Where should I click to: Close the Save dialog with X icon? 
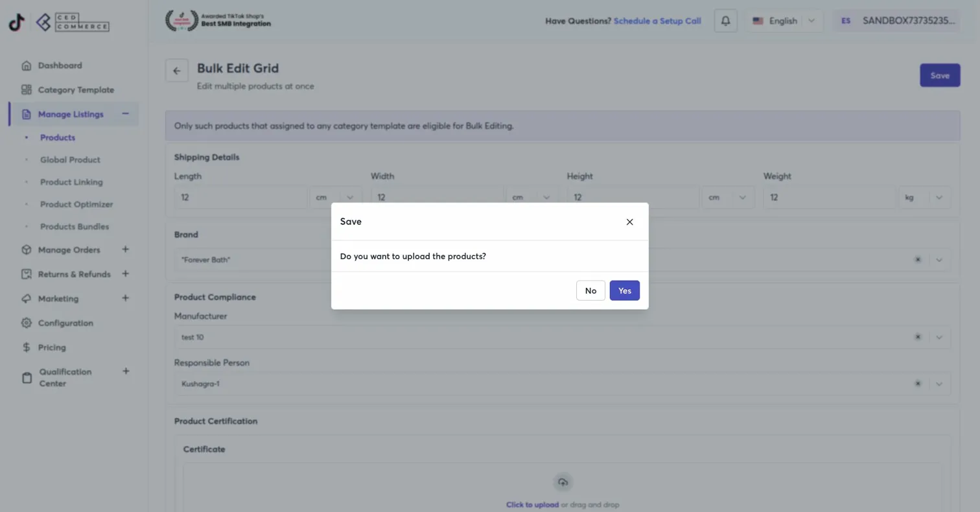[629, 222]
